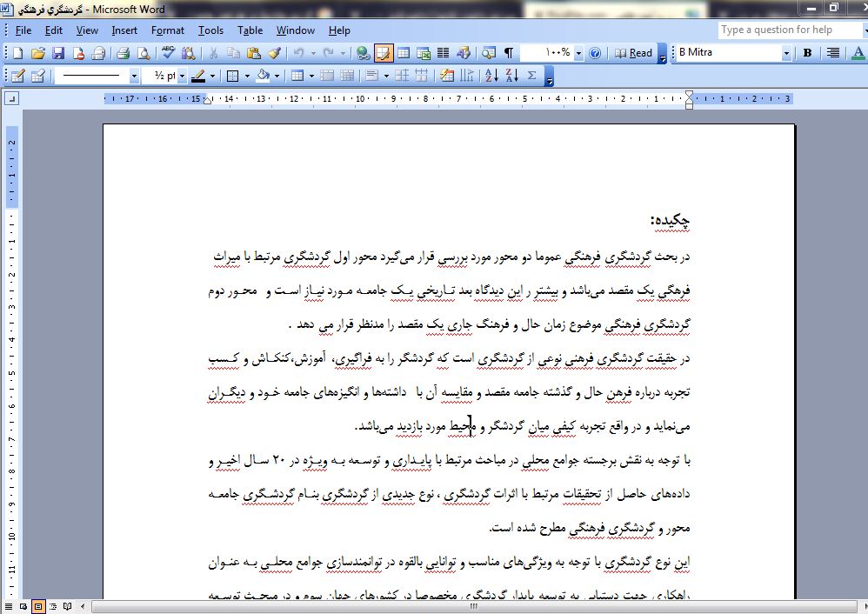Click the Sort Ascending A-Z icon
Viewport: 868px width, 614px height.
click(x=491, y=76)
